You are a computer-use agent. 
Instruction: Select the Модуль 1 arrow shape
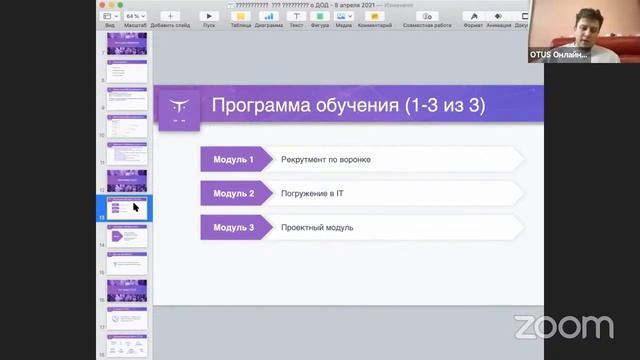pos(236,159)
